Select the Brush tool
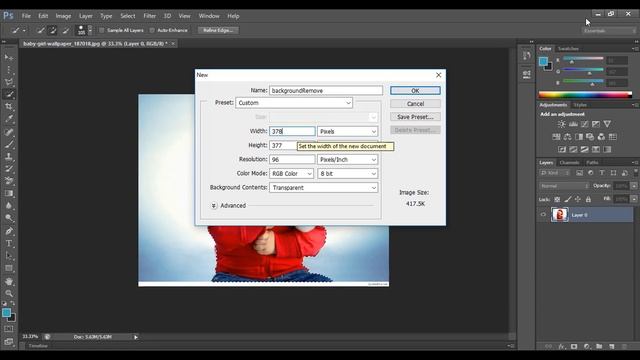The width and height of the screenshot is (640, 360). click(9, 144)
